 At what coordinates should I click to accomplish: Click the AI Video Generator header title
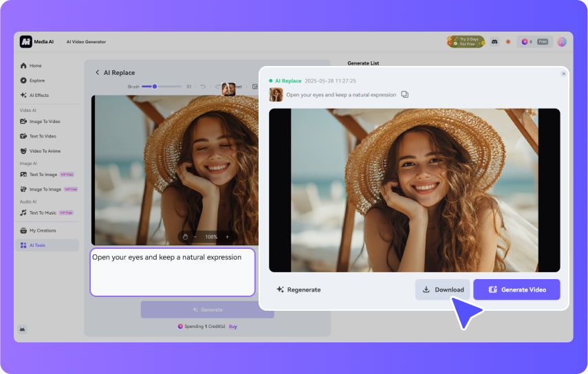pyautogui.click(x=86, y=42)
